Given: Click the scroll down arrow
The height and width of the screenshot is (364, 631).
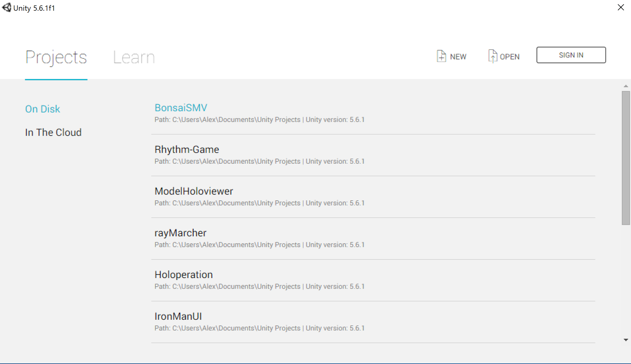Looking at the screenshot, I should click(626, 340).
